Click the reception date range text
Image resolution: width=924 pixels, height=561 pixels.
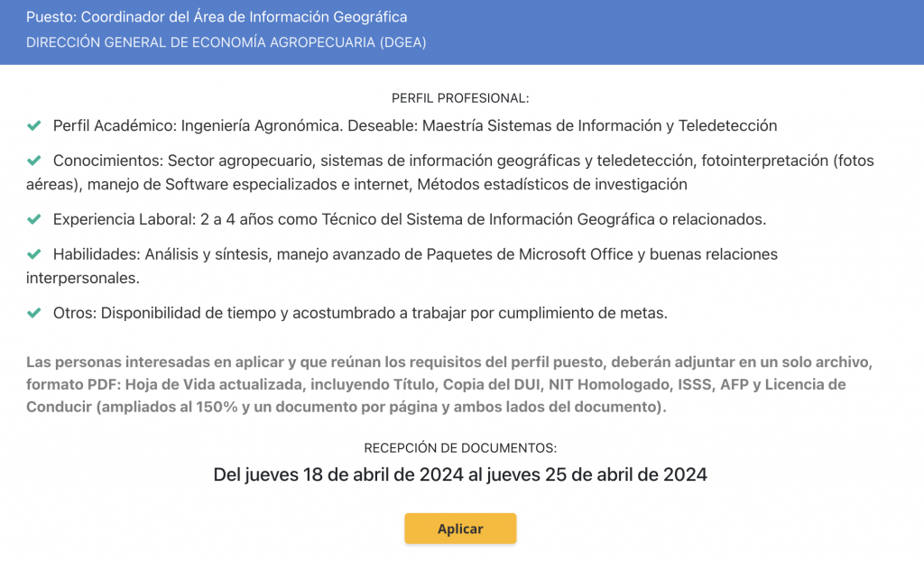pos(460,474)
